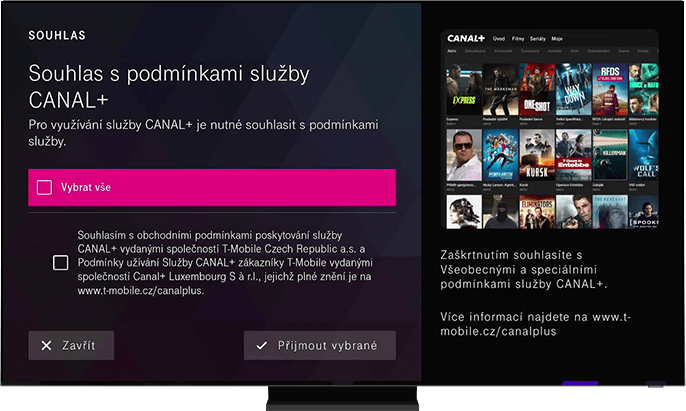The height and width of the screenshot is (411, 686).
Task: Select the Akční genre tab
Action: click(452, 51)
